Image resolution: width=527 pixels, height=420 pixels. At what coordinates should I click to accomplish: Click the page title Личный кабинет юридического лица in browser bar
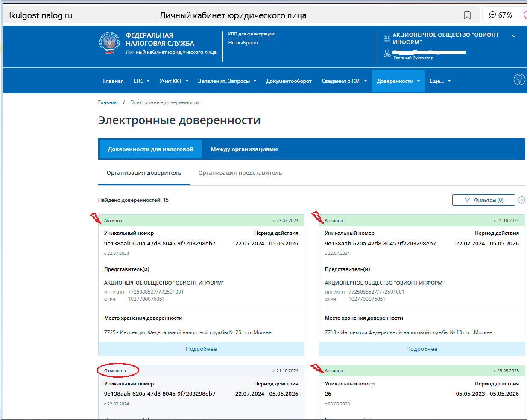pyautogui.click(x=233, y=15)
